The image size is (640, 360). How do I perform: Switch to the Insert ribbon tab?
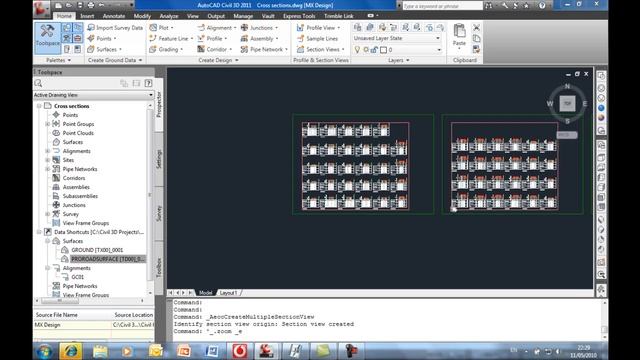coord(87,16)
